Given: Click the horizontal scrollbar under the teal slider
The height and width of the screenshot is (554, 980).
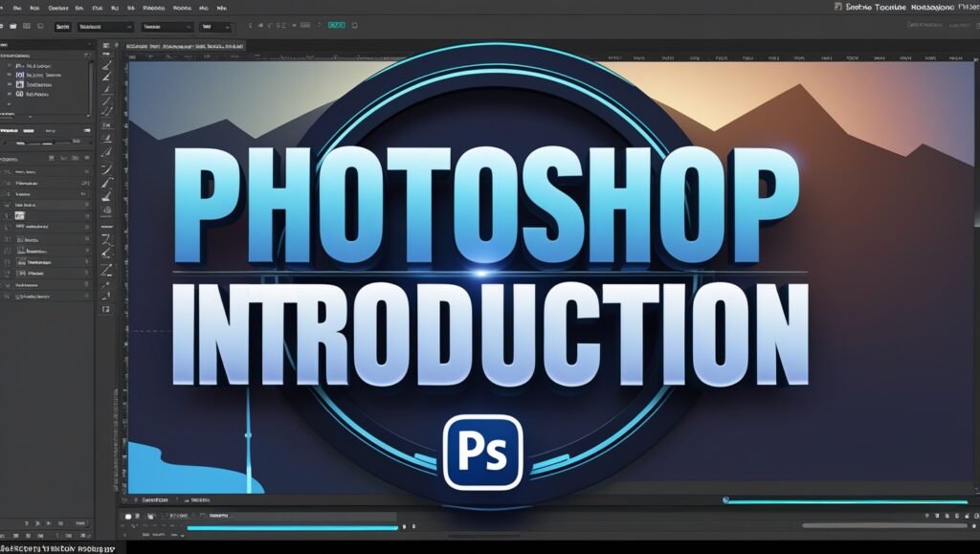Looking at the screenshot, I should point(884,525).
